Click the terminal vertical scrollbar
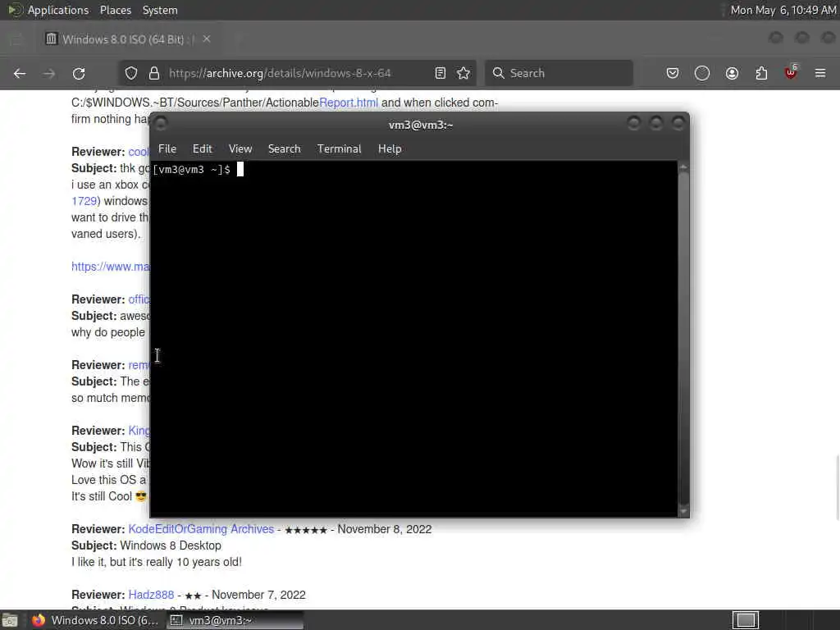This screenshot has height=630, width=840. click(x=683, y=339)
